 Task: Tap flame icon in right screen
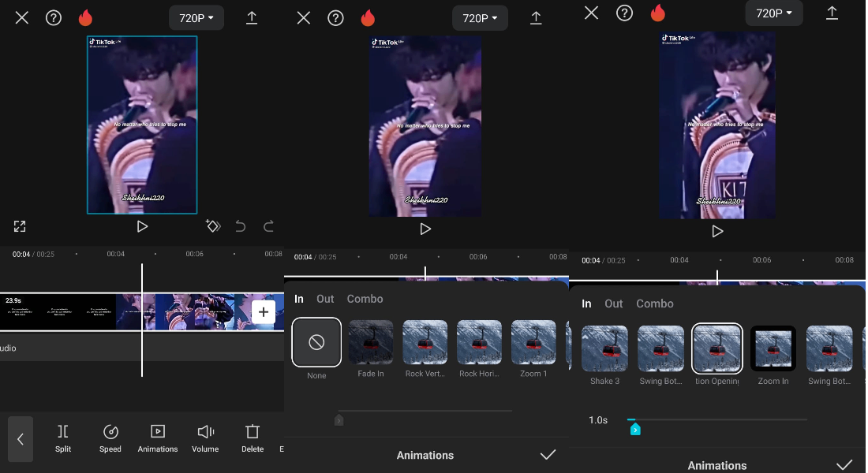click(657, 13)
